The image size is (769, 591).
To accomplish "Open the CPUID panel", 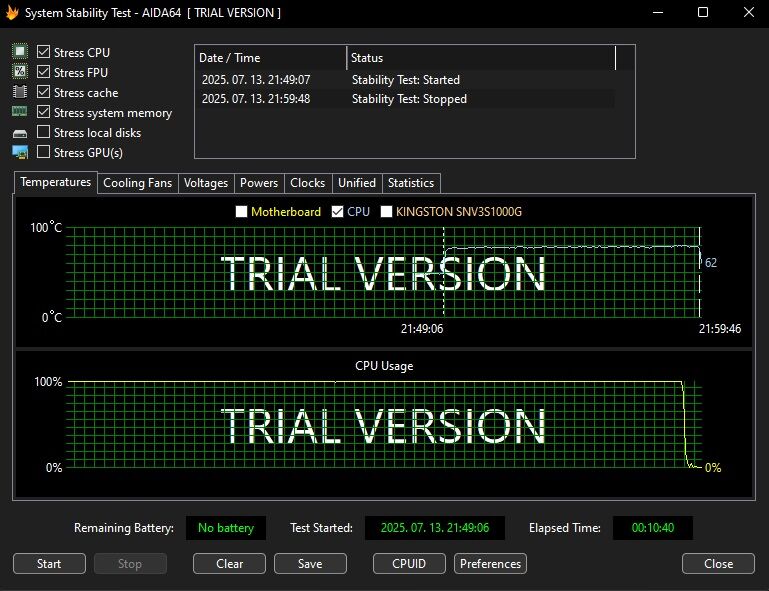I will point(409,564).
